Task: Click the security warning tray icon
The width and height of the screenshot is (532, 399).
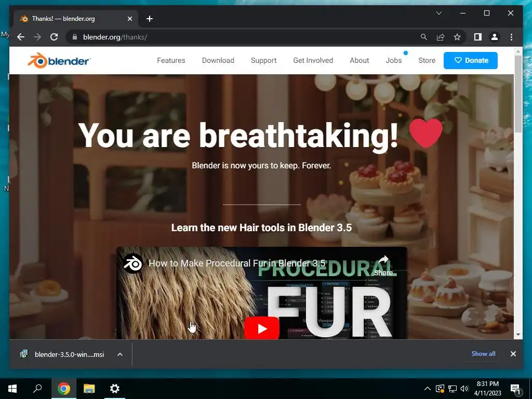Action: click(440, 389)
